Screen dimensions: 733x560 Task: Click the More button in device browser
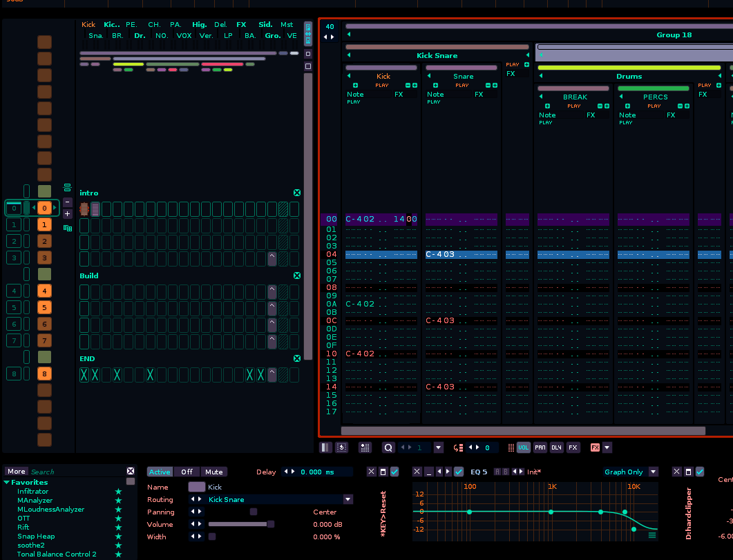[17, 472]
